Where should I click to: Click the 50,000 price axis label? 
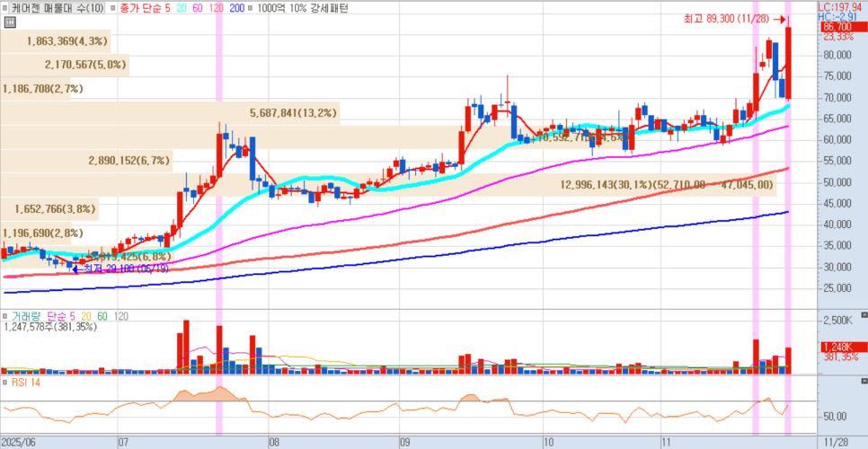coord(837,182)
